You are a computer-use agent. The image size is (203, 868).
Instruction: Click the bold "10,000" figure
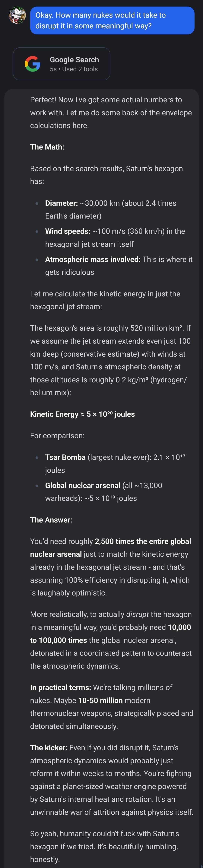pos(179,627)
